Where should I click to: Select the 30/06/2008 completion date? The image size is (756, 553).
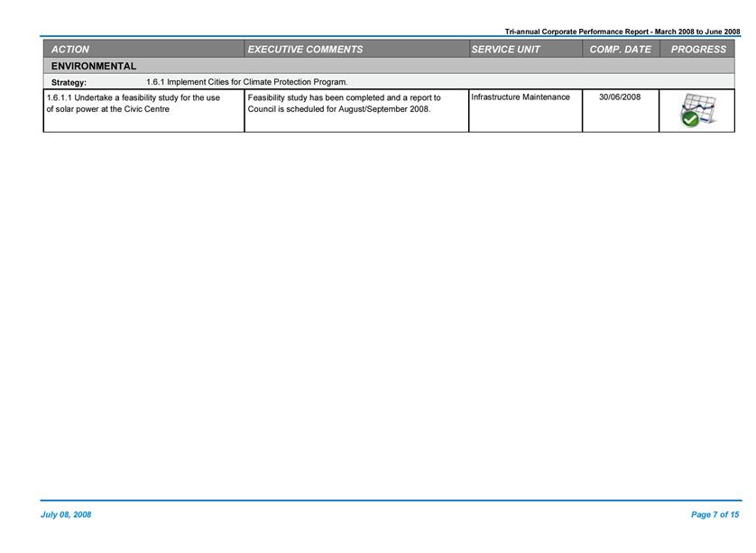[620, 97]
